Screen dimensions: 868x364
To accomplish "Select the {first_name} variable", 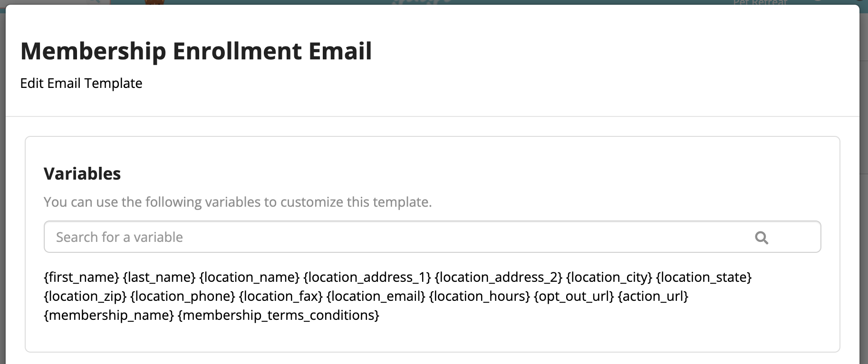I will tap(81, 277).
